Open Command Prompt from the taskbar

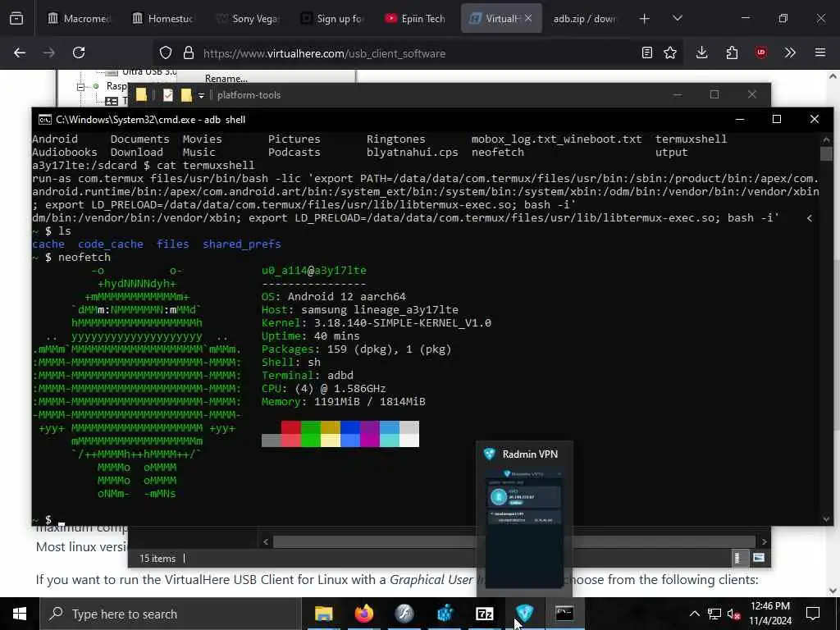coord(564,614)
